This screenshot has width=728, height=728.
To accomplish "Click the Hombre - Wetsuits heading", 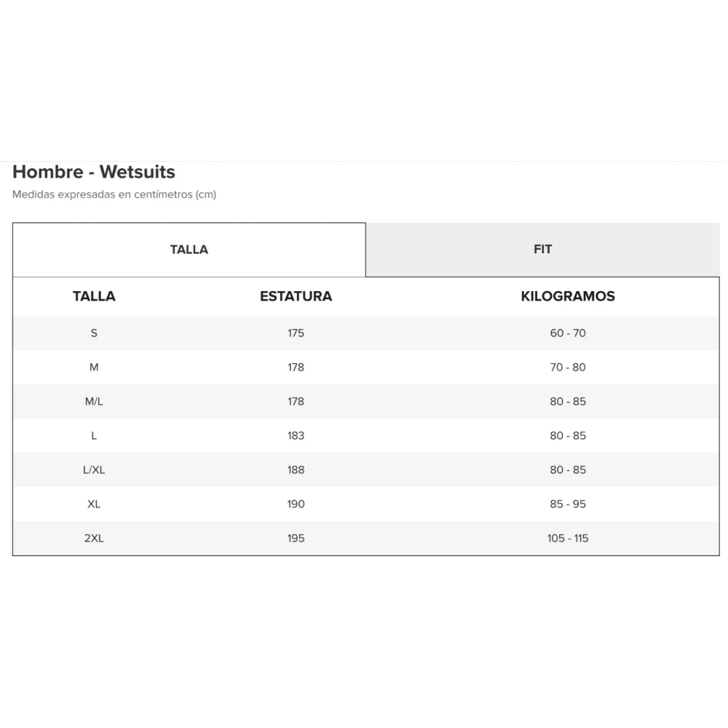I will coord(94,172).
